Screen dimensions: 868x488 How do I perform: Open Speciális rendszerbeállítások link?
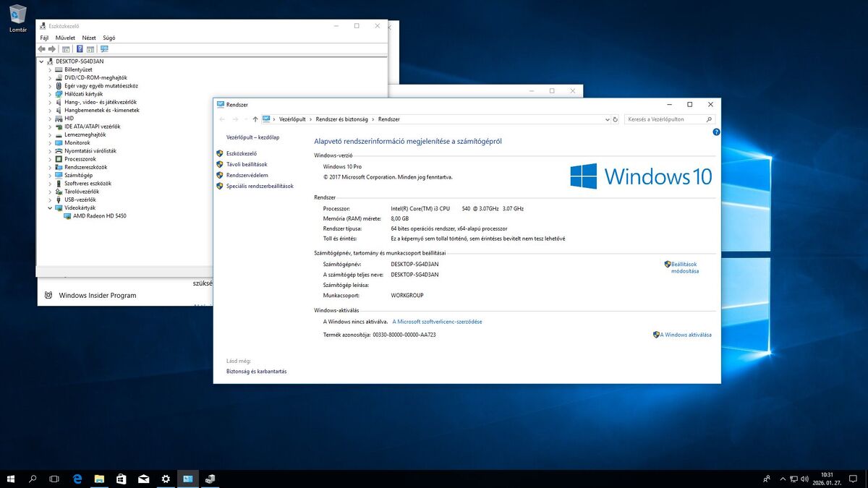[x=260, y=186]
